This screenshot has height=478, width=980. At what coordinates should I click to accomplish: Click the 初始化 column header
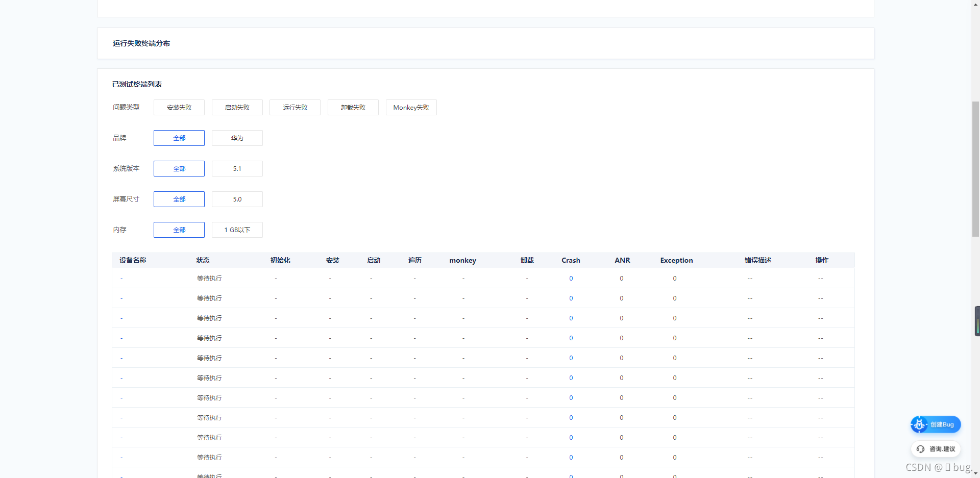[280, 260]
